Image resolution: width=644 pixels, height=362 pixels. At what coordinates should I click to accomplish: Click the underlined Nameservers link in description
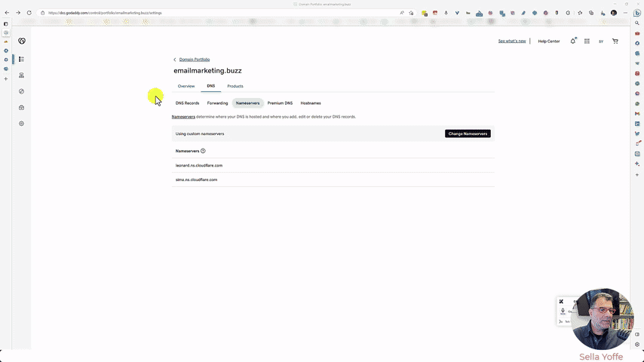pyautogui.click(x=183, y=117)
